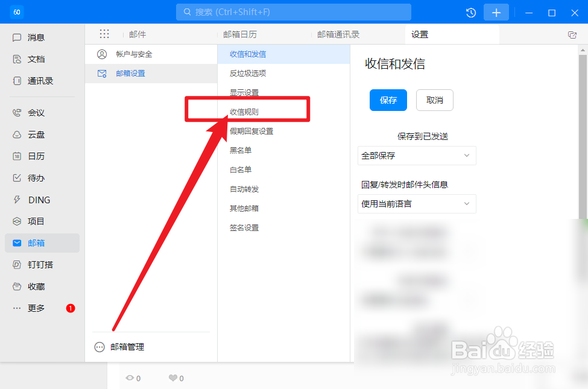Image resolution: width=588 pixels, height=389 pixels.
Task: Click the plus button in the title bar
Action: [496, 12]
